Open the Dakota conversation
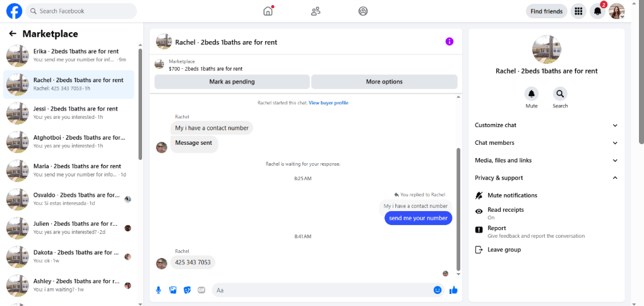Screen dimensions: 644x306 pos(69,257)
